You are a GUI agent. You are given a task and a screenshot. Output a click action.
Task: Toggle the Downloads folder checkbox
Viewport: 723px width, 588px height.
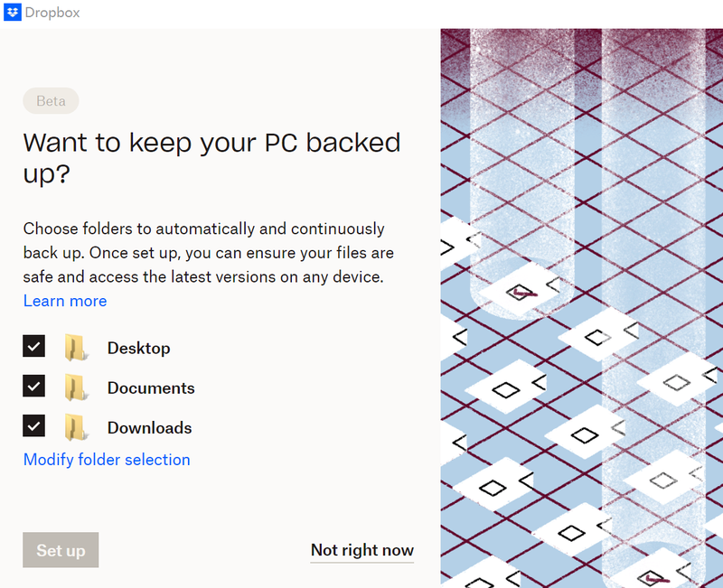click(x=34, y=426)
